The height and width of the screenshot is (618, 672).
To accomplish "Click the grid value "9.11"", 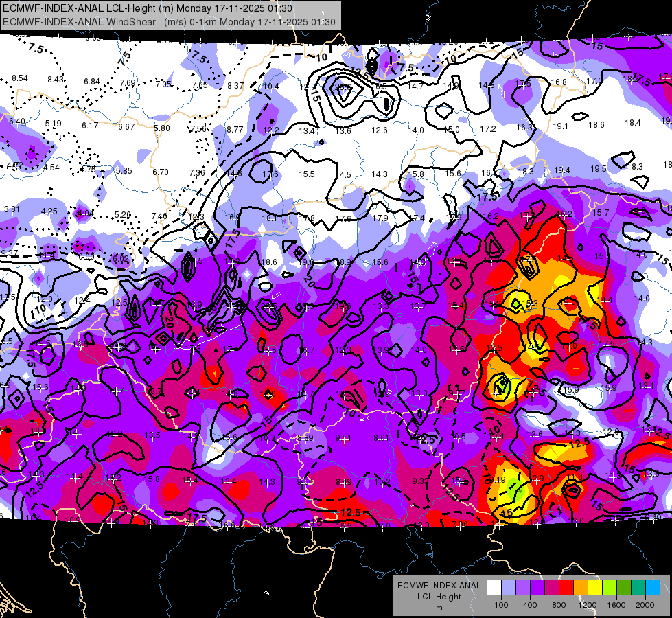I will tap(343, 438).
